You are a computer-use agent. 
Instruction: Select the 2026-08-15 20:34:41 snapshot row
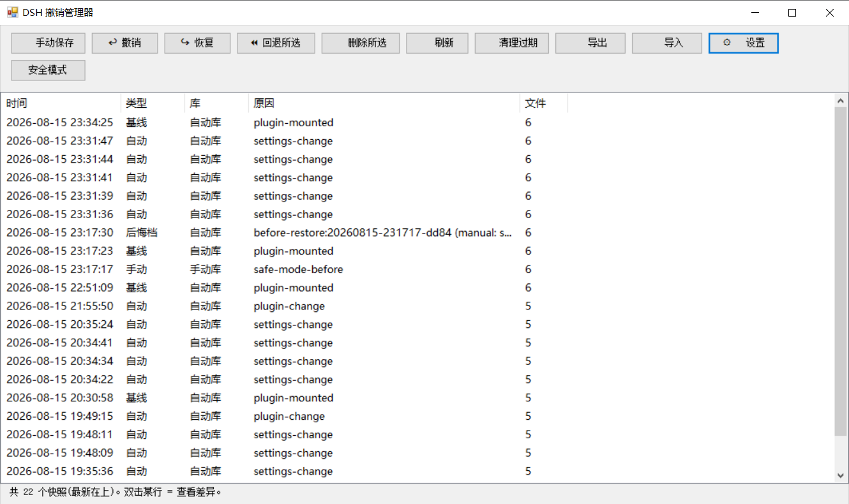coord(285,343)
